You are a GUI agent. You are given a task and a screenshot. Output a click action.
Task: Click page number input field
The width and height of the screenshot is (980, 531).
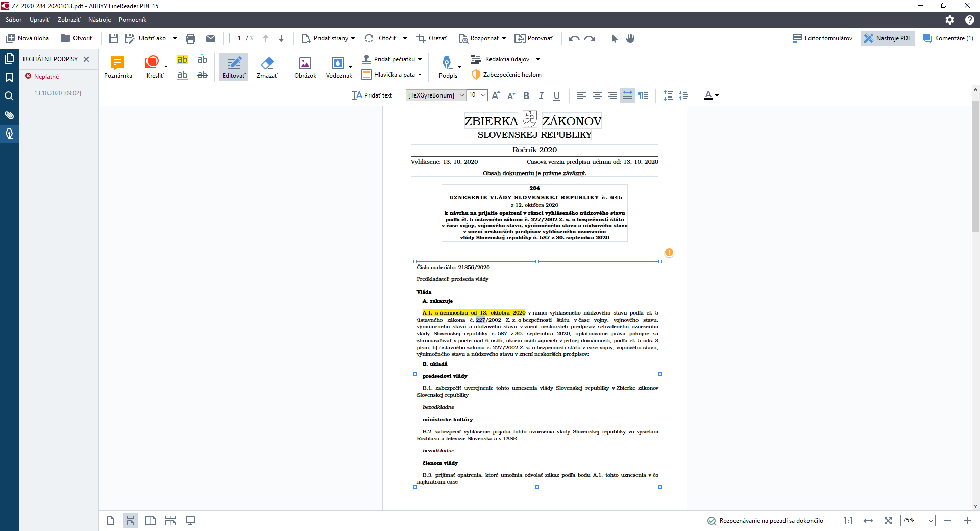pyautogui.click(x=236, y=38)
